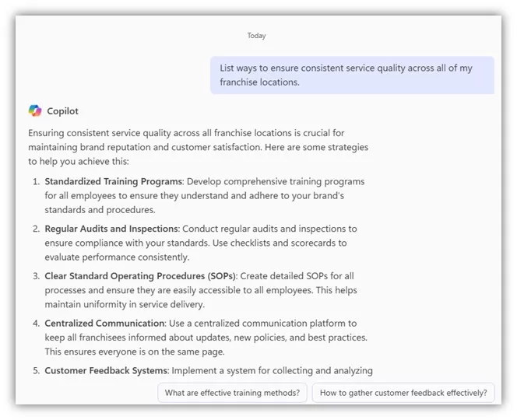Click 'Clear Standard Operating Procedures (SOPs)' heading
Screen dimensions: 517x420
[x=141, y=276]
